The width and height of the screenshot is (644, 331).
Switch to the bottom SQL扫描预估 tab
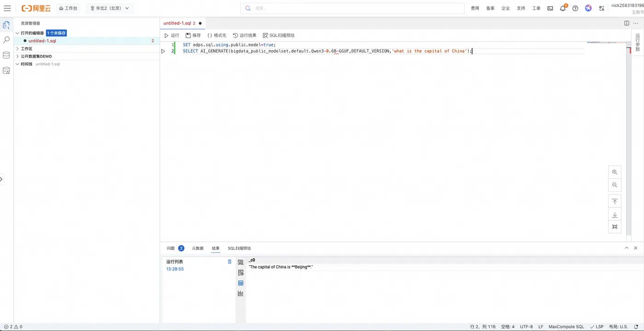pyautogui.click(x=239, y=248)
